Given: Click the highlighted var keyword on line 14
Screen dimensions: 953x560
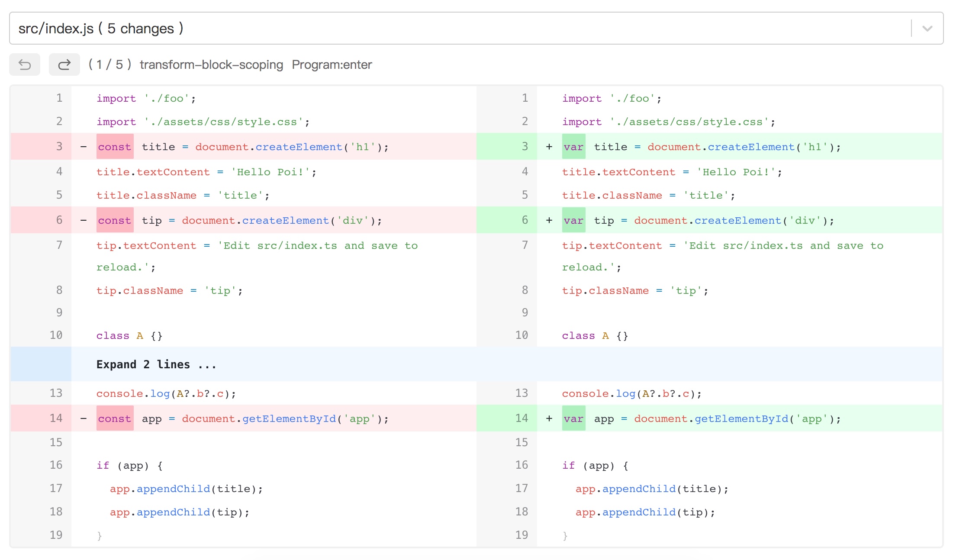Looking at the screenshot, I should pyautogui.click(x=573, y=419).
